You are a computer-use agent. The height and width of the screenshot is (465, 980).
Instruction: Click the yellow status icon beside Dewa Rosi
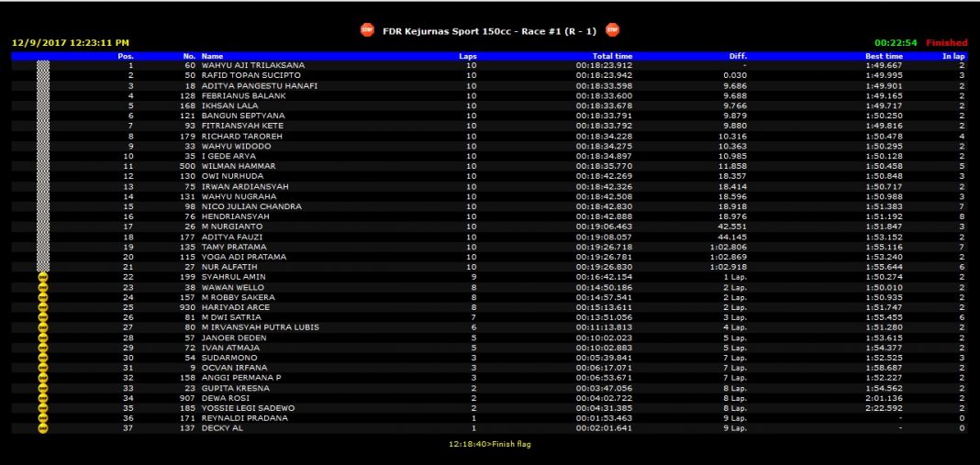(x=43, y=397)
